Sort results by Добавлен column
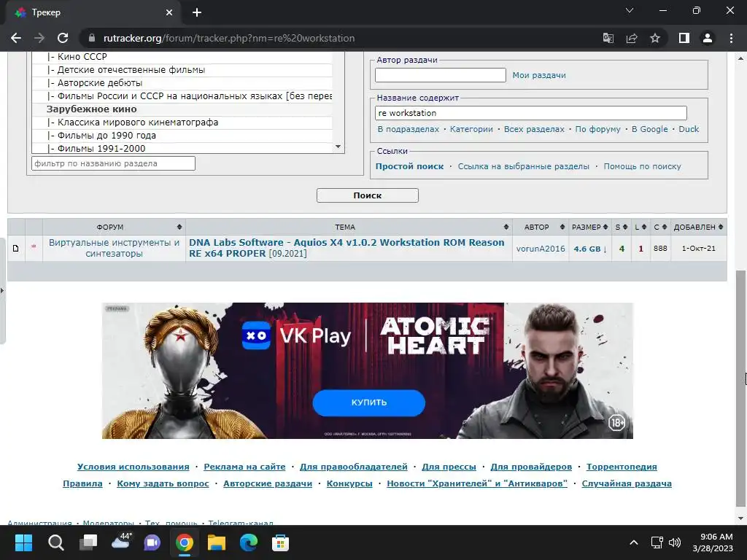 click(x=698, y=227)
